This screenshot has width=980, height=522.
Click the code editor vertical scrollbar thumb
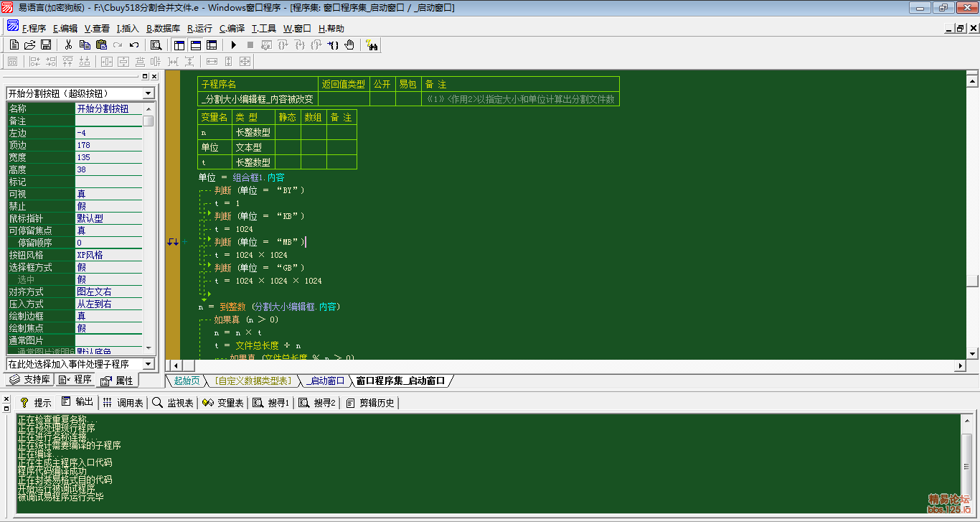(971, 281)
